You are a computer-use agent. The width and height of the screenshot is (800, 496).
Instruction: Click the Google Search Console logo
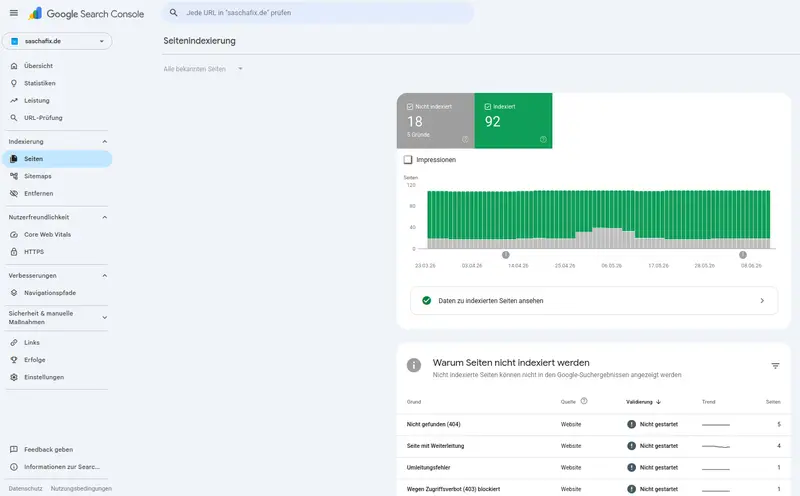click(x=86, y=14)
